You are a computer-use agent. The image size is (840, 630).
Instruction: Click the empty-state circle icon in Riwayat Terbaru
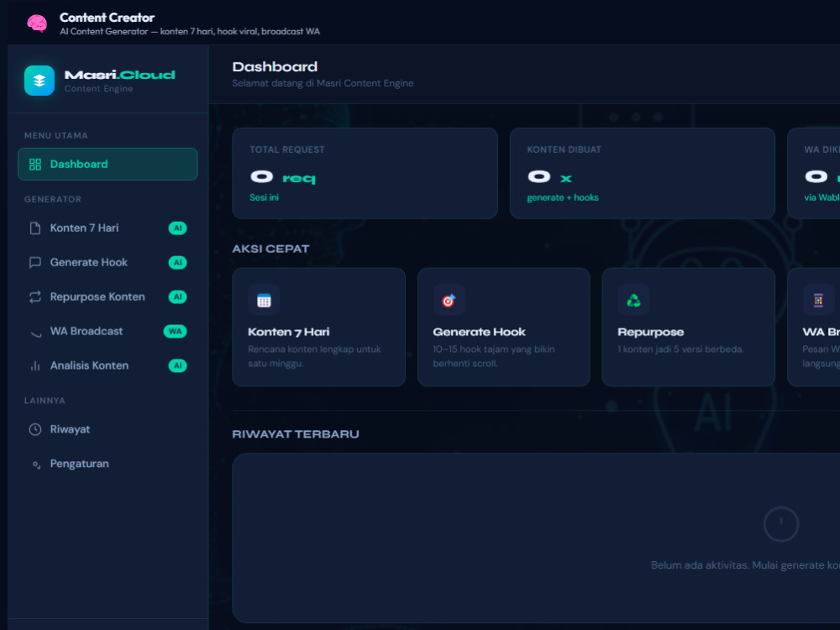[781, 524]
